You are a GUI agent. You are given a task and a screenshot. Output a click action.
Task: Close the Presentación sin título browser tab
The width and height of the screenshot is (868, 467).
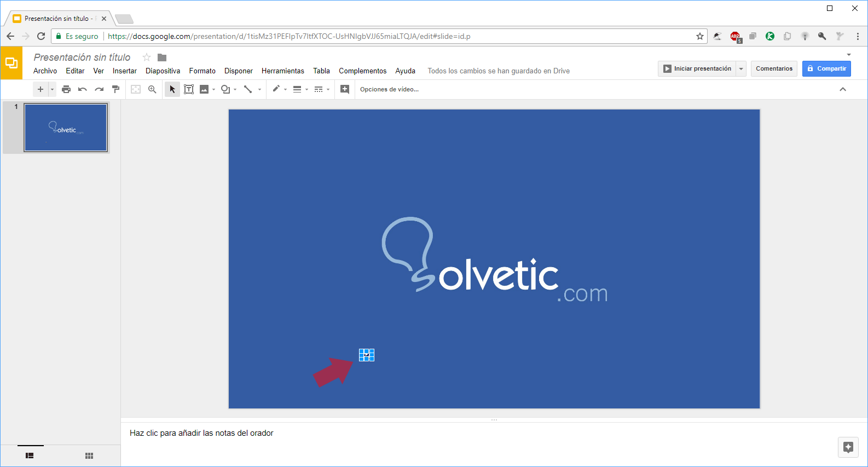(104, 19)
